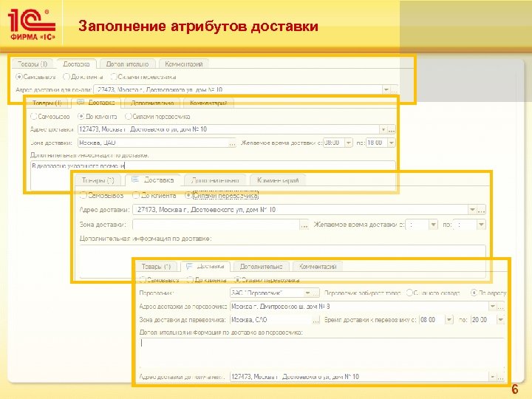Open the Дополнительно tab in the Перевозчик panel
The image size is (532, 399).
coord(261,267)
